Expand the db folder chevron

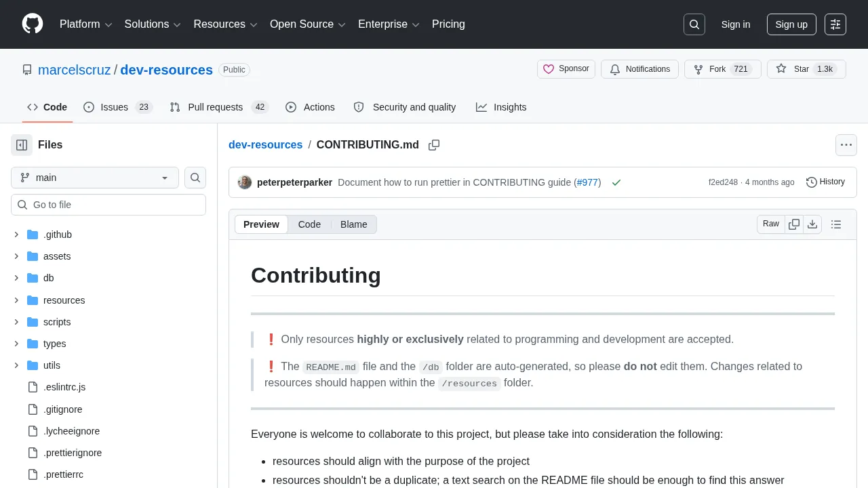point(16,278)
